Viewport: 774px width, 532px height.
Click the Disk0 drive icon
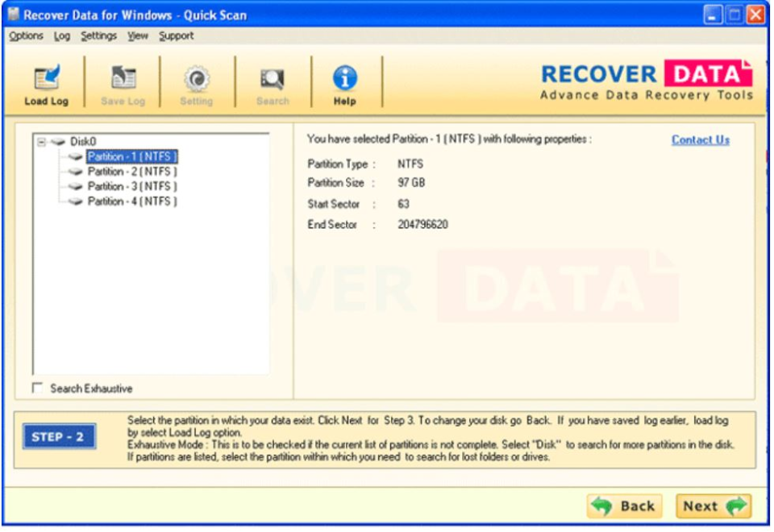58,142
